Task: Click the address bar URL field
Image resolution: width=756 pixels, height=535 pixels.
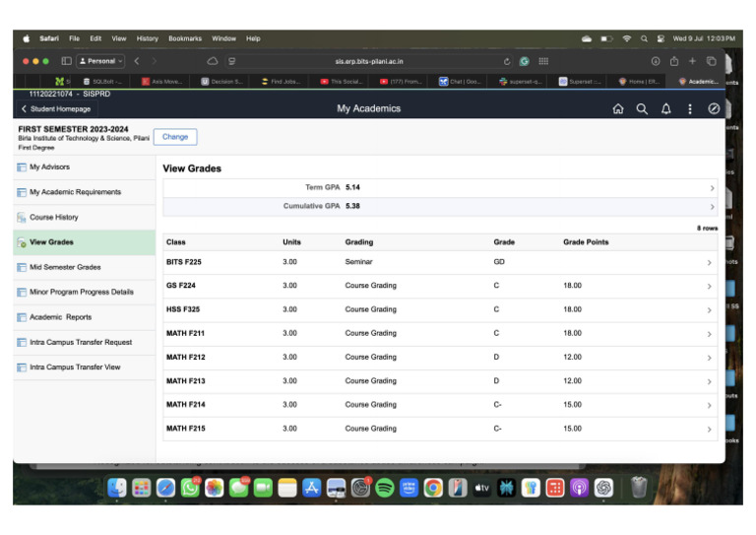Action: pos(369,62)
